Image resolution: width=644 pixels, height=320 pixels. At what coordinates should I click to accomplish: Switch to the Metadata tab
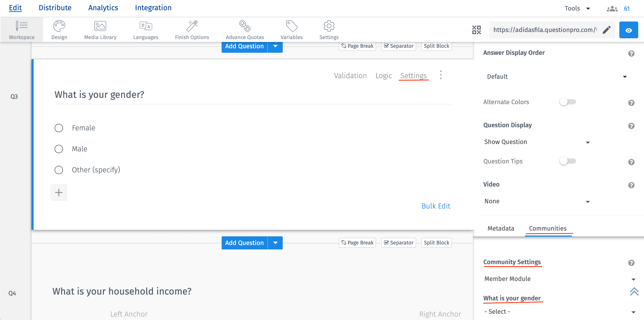501,228
